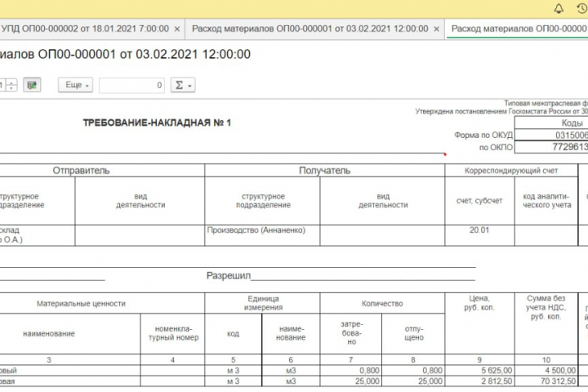588x392 pixels.
Task: Switch to Расход материалов 12:00:00 tab
Action: coord(310,29)
